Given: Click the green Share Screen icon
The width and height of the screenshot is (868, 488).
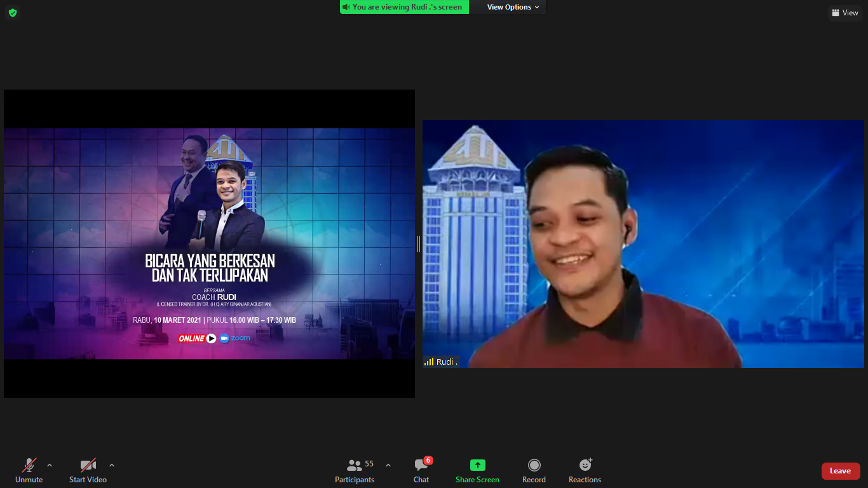Looking at the screenshot, I should tap(477, 465).
